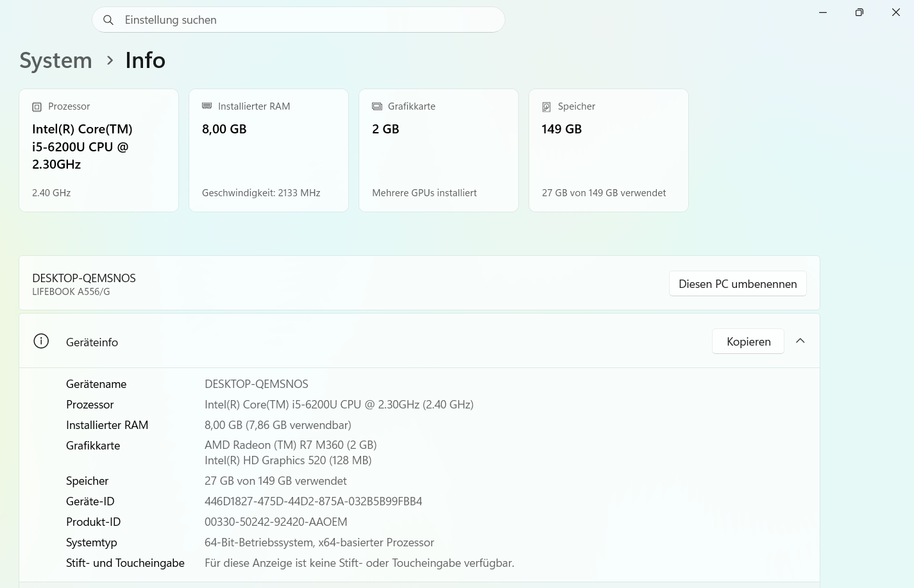Click the Grafikkarte card icon
Image resolution: width=914 pixels, height=588 pixels.
(x=377, y=106)
